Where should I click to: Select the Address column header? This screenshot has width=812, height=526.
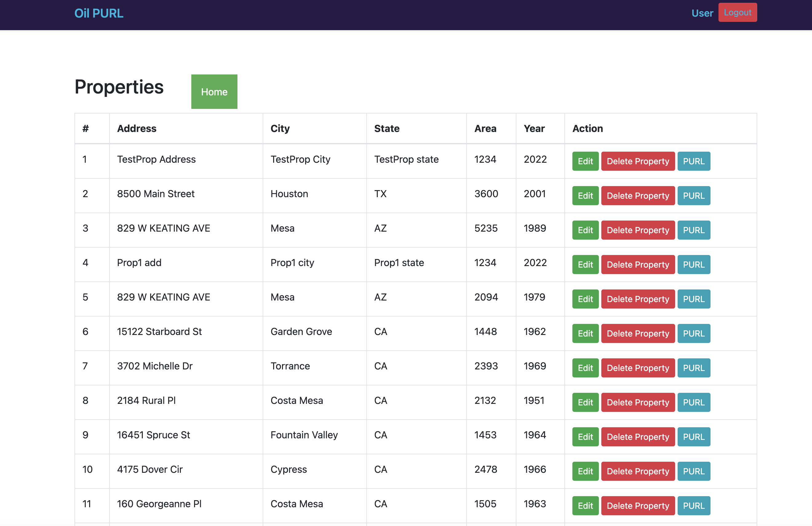(x=137, y=129)
